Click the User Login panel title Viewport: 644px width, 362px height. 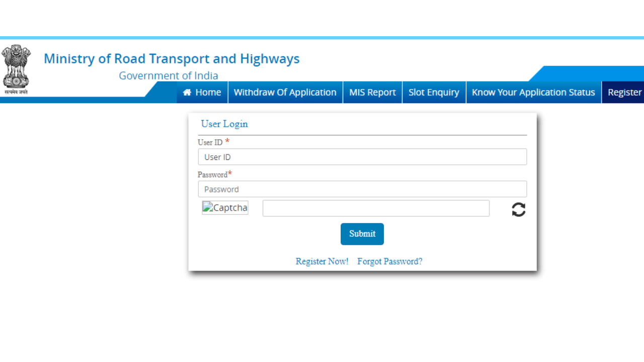click(224, 124)
